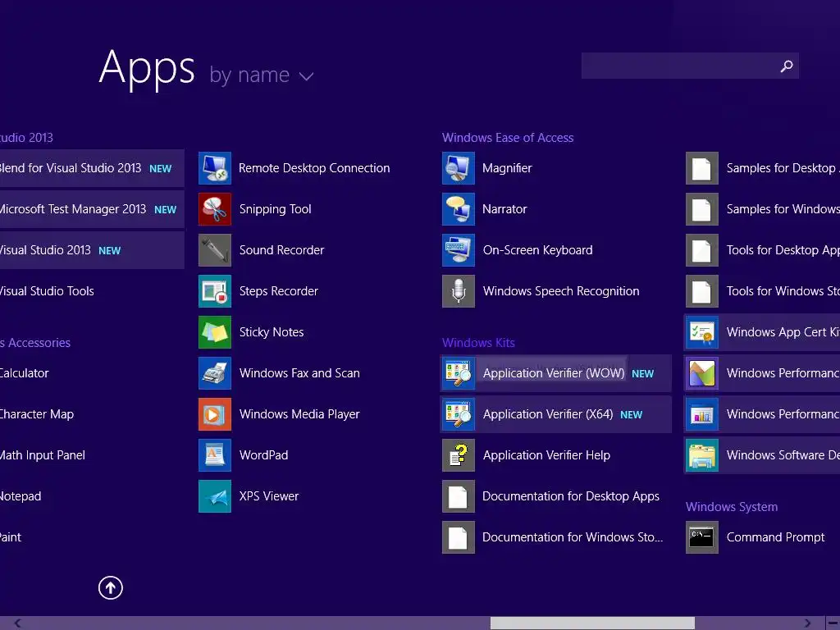Open Windows Software Development Kit folder icon
The height and width of the screenshot is (630, 840).
coord(702,455)
